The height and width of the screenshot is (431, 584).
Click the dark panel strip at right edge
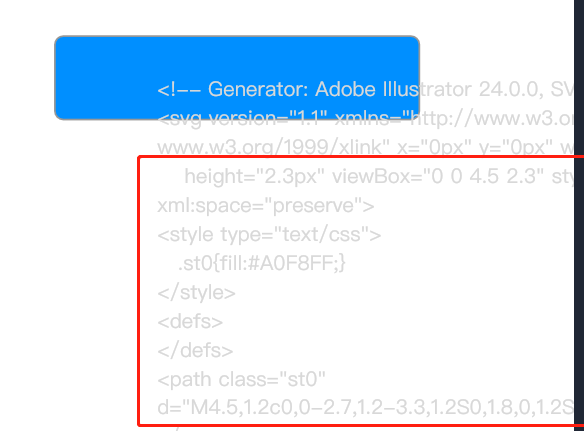(x=579, y=215)
